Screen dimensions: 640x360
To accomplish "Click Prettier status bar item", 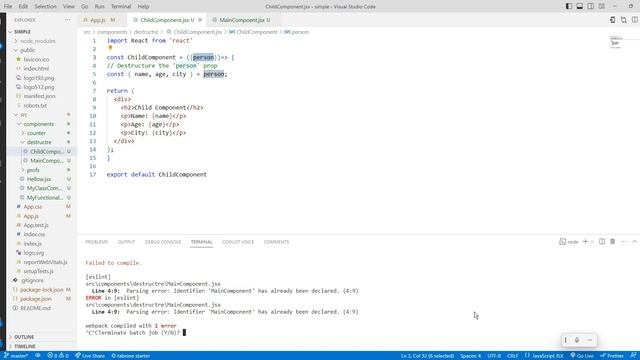I will click(612, 356).
